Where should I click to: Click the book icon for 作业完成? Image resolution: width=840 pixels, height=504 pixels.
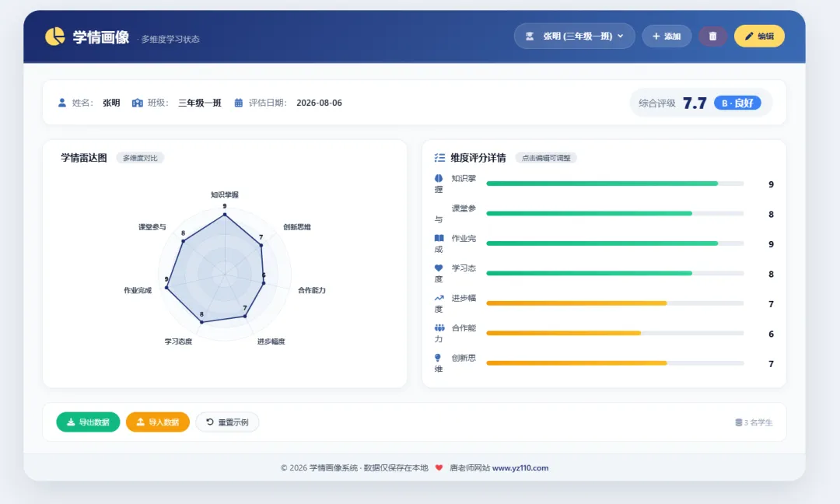coord(439,238)
